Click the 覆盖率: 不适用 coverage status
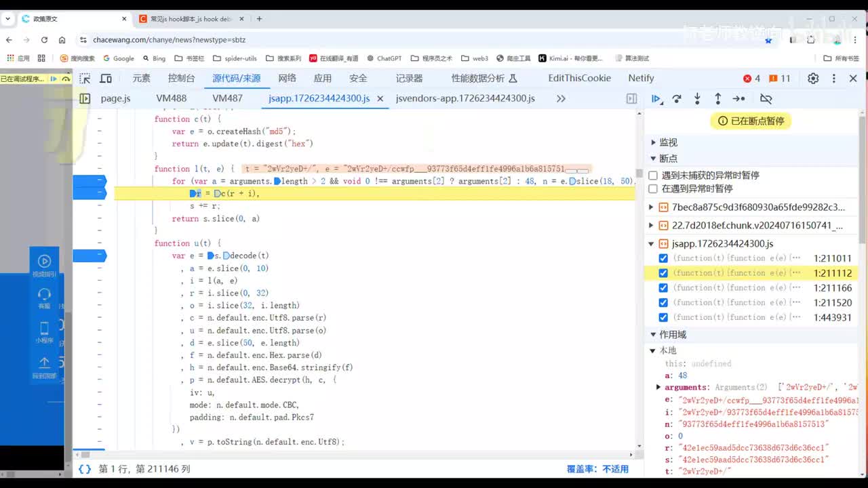 click(597, 469)
